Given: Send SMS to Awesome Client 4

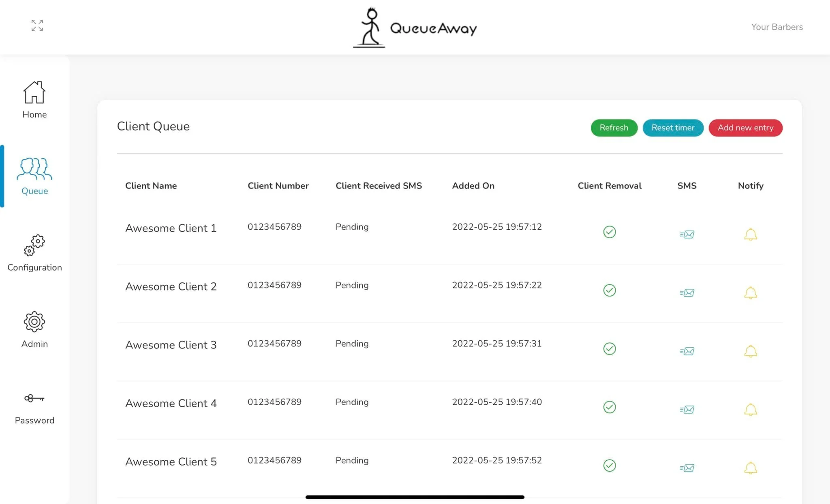Looking at the screenshot, I should pos(687,410).
